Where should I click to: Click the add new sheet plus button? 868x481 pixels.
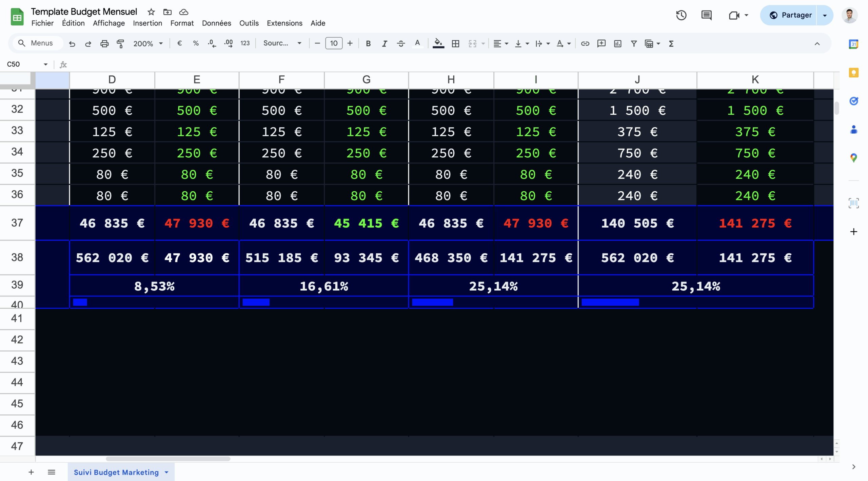[31, 472]
